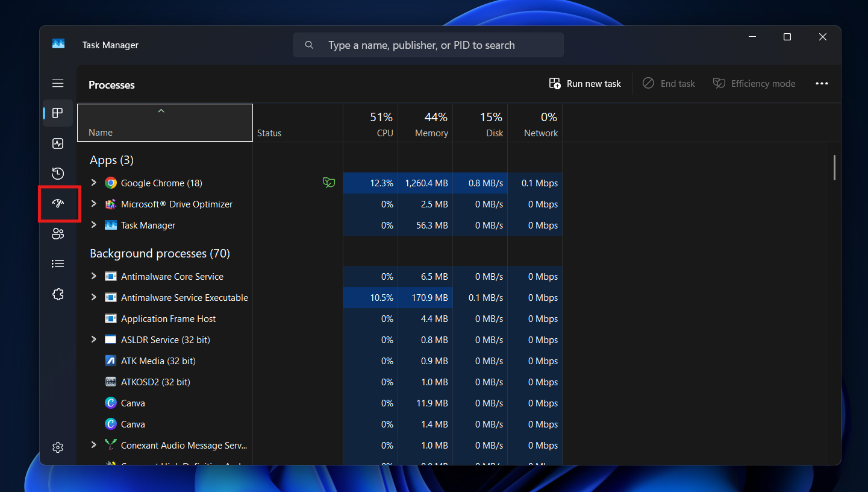The height and width of the screenshot is (492, 868).
Task: Open the Users page icon
Action: point(58,233)
